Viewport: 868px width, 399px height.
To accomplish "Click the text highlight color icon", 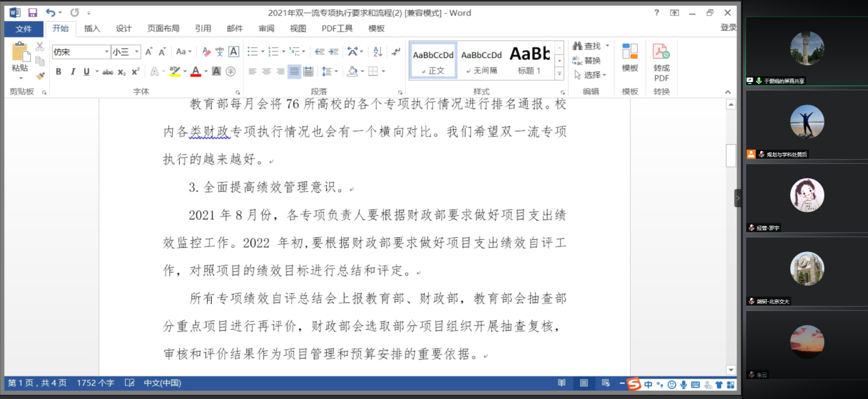I will [174, 72].
